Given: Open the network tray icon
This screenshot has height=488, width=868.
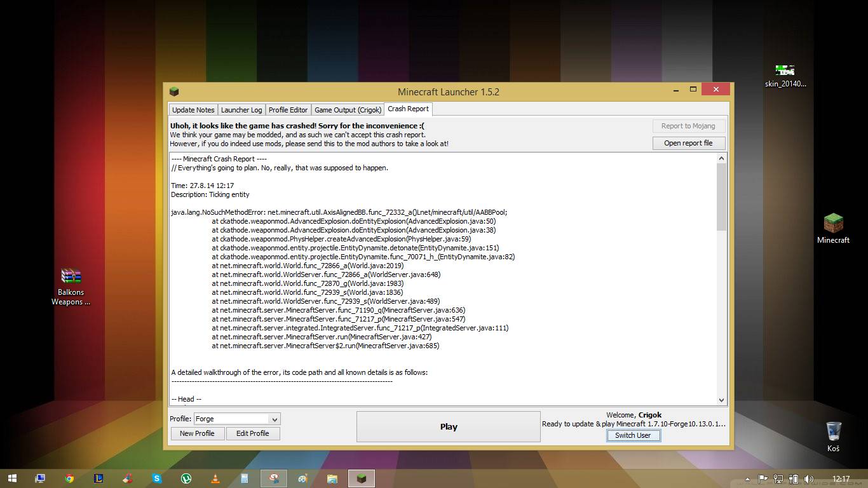Looking at the screenshot, I should click(x=778, y=479).
